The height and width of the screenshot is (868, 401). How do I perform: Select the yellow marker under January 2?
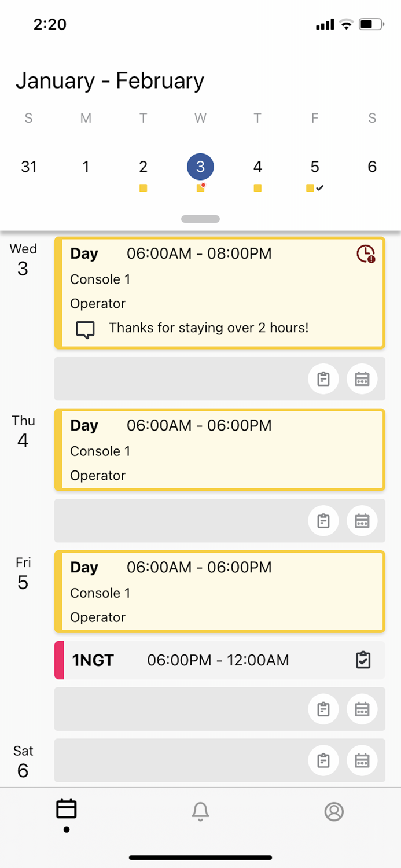[x=143, y=187]
